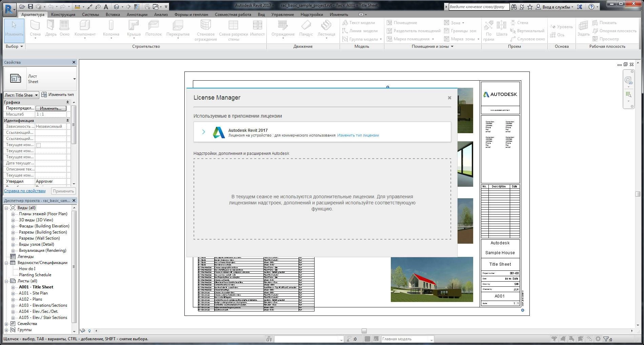Click the Undo arrow icon
Image resolution: width=644 pixels, height=345 pixels.
(x=50, y=7)
